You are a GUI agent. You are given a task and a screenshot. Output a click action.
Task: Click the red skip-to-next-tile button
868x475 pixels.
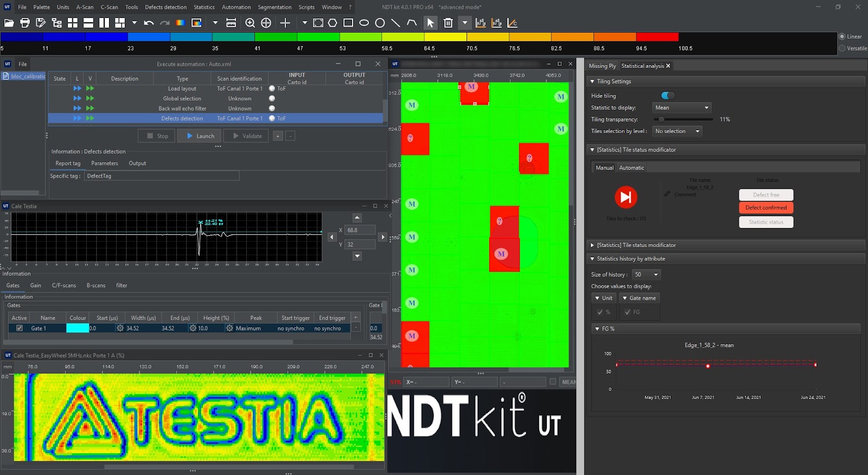point(626,197)
